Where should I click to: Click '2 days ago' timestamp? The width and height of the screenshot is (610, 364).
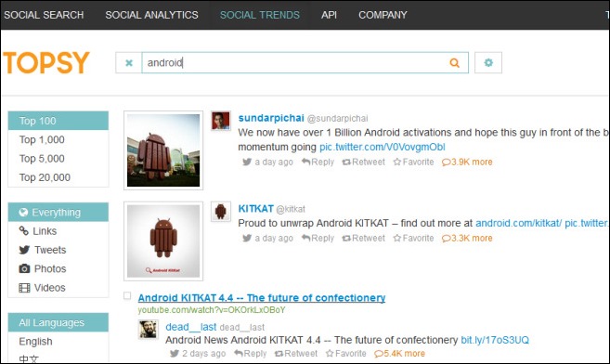[x=204, y=354]
